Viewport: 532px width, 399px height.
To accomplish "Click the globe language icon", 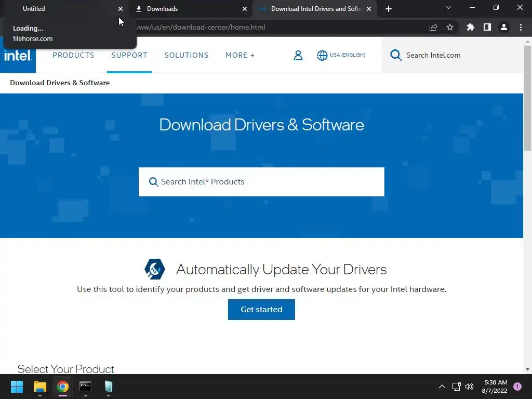I will coord(322,55).
